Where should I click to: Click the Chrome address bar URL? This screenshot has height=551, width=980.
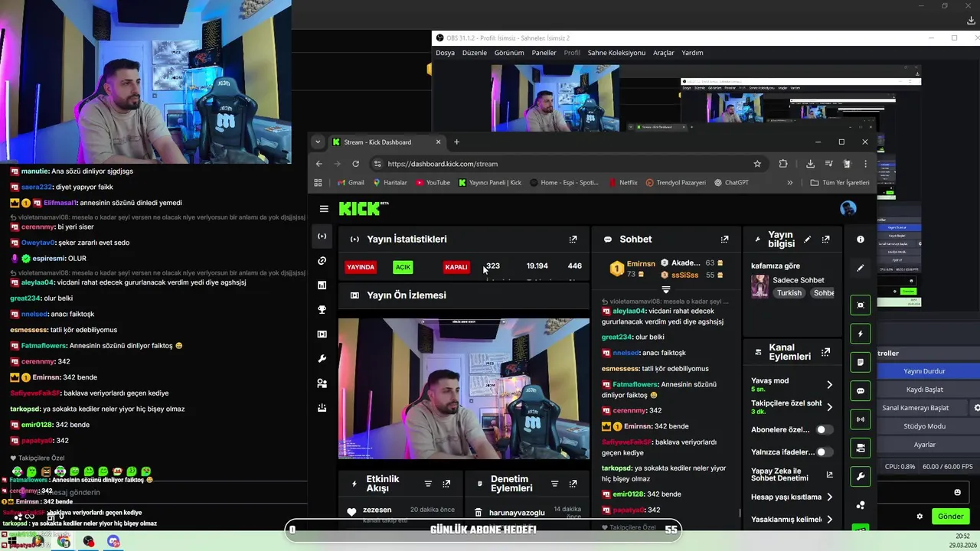pyautogui.click(x=443, y=164)
